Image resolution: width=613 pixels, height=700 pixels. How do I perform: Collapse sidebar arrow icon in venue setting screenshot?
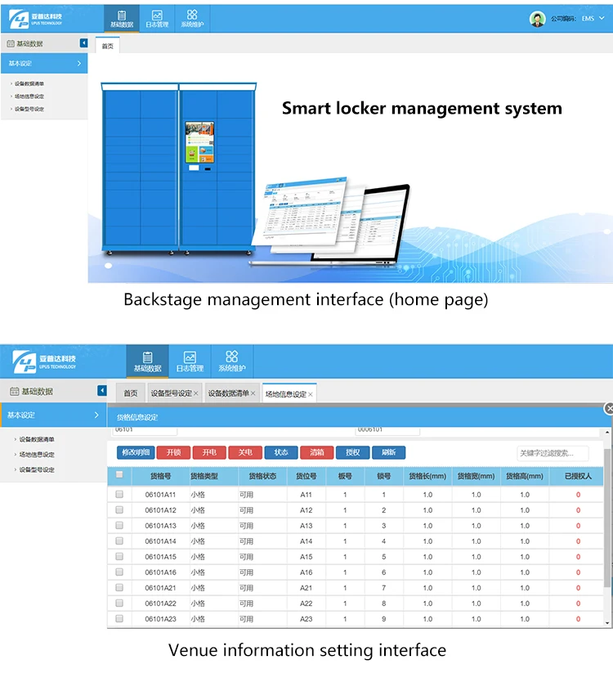pyautogui.click(x=101, y=391)
